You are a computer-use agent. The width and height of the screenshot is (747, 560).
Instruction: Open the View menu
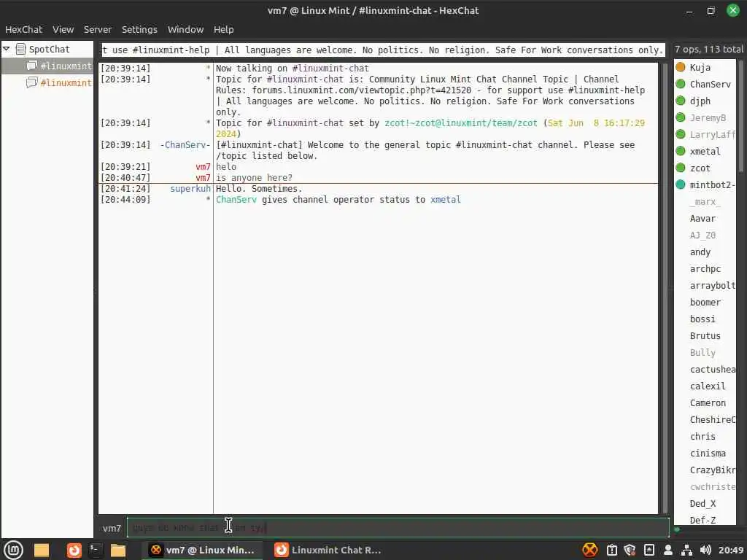click(x=63, y=29)
